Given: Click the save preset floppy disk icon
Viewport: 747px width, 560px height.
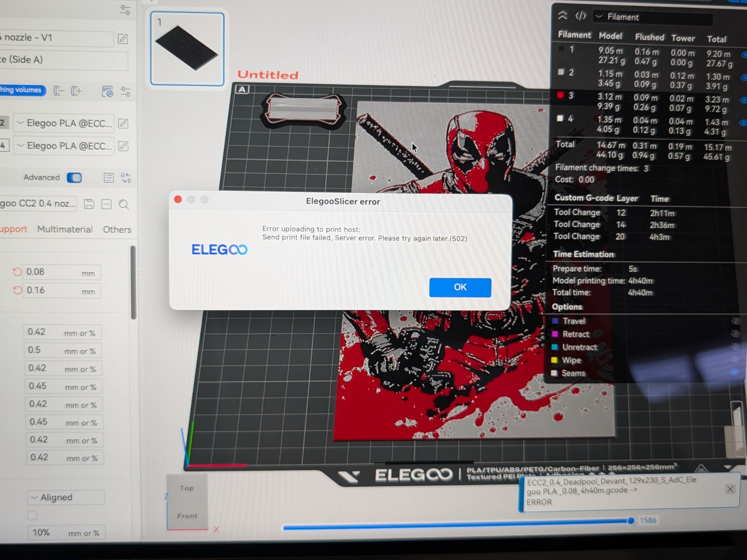Looking at the screenshot, I should [x=89, y=204].
